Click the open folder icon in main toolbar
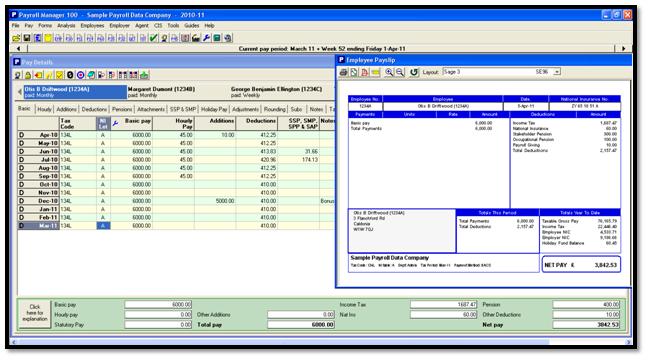The width and height of the screenshot is (648, 360). pos(16,38)
